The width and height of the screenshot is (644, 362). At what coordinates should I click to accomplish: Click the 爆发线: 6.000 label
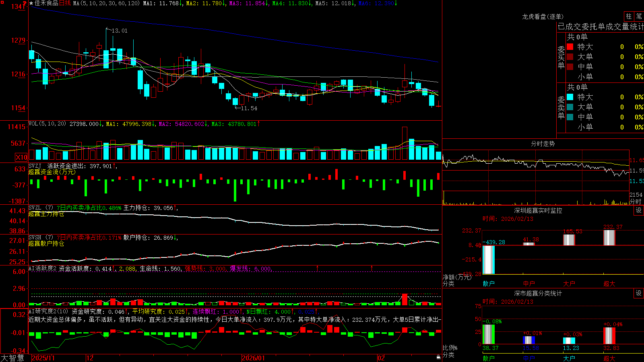(251, 269)
